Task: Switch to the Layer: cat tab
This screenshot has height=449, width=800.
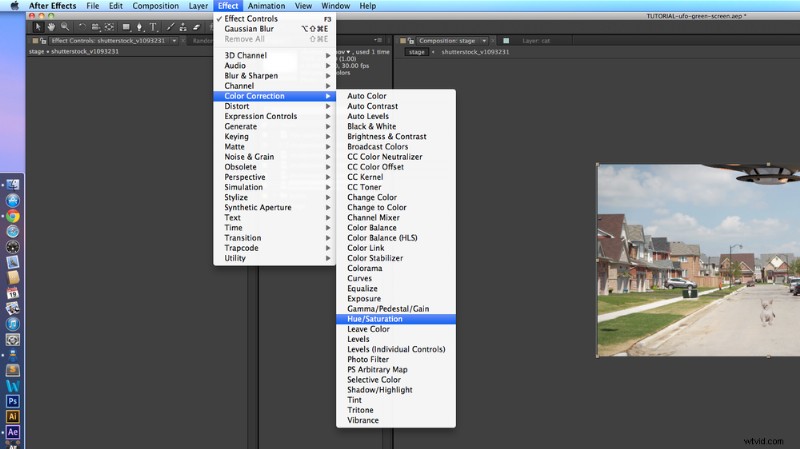Action: (536, 41)
